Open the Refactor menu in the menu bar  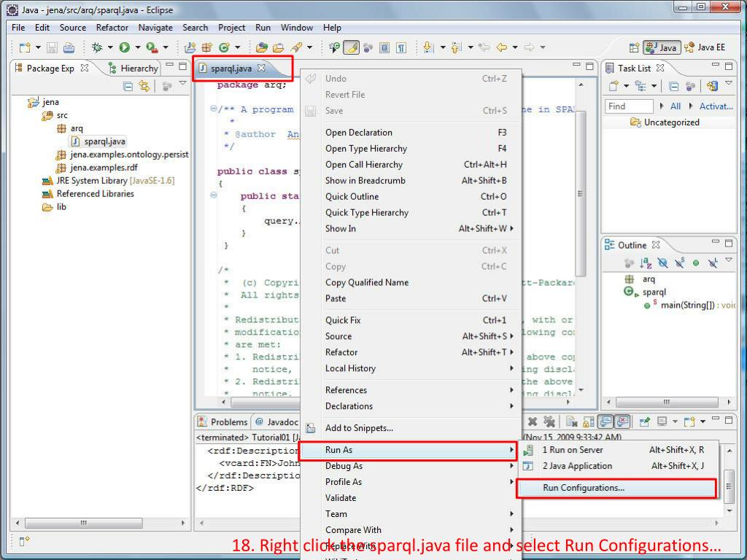coord(112,27)
